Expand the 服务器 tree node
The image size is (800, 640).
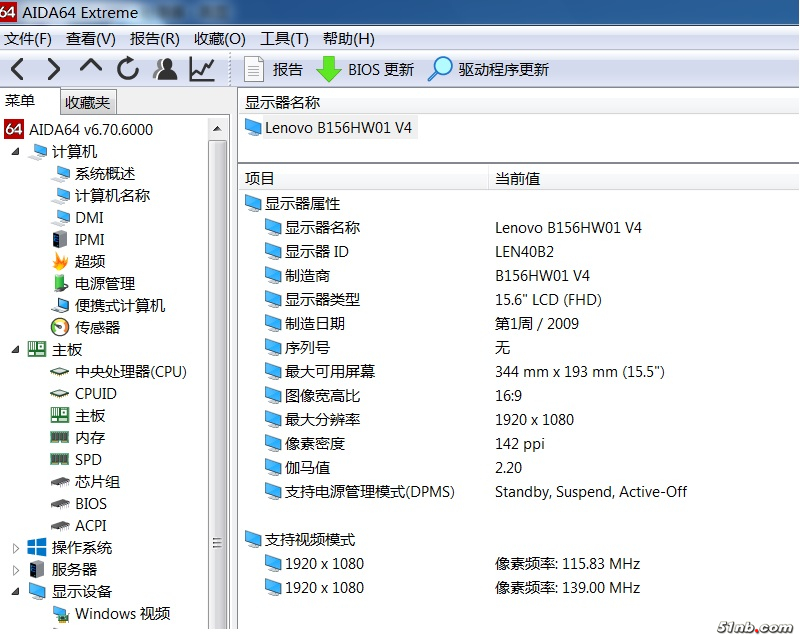pyautogui.click(x=15, y=570)
